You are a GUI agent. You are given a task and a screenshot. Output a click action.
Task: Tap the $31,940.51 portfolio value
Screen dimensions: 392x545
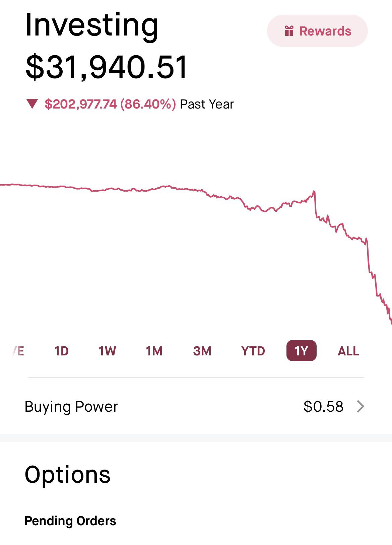tap(106, 67)
